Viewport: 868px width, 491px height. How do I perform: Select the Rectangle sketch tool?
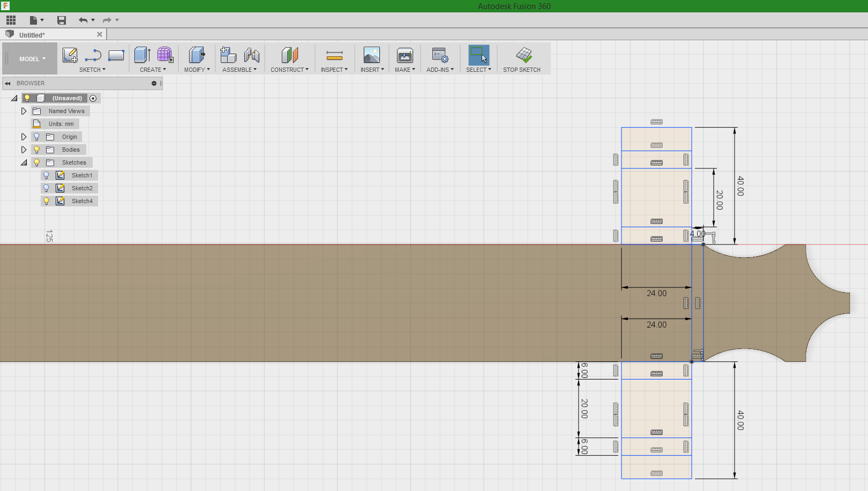(x=116, y=55)
